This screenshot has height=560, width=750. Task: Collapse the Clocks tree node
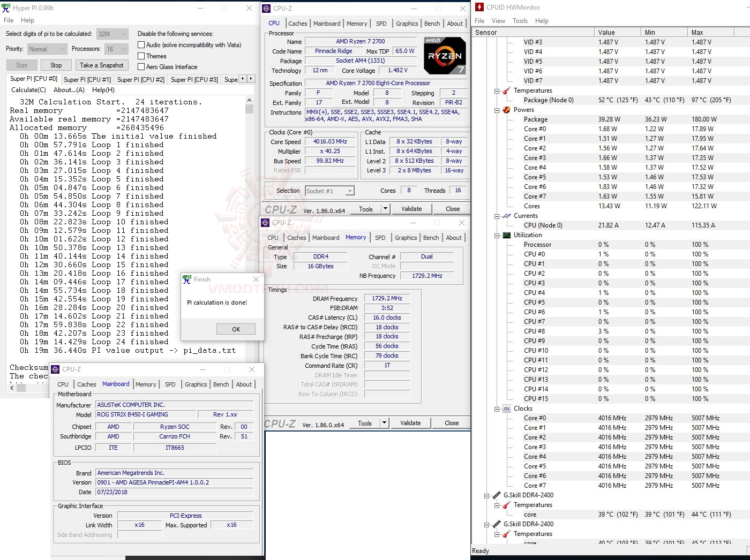[497, 408]
